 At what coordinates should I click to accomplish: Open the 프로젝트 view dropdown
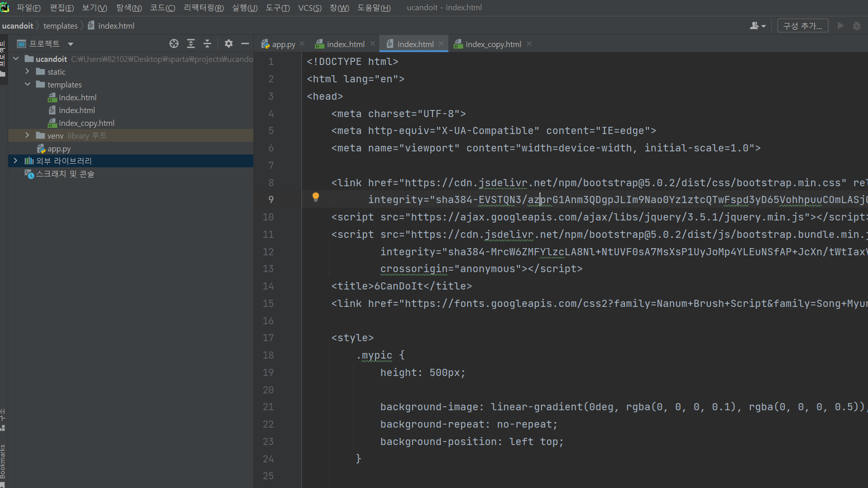coord(71,44)
